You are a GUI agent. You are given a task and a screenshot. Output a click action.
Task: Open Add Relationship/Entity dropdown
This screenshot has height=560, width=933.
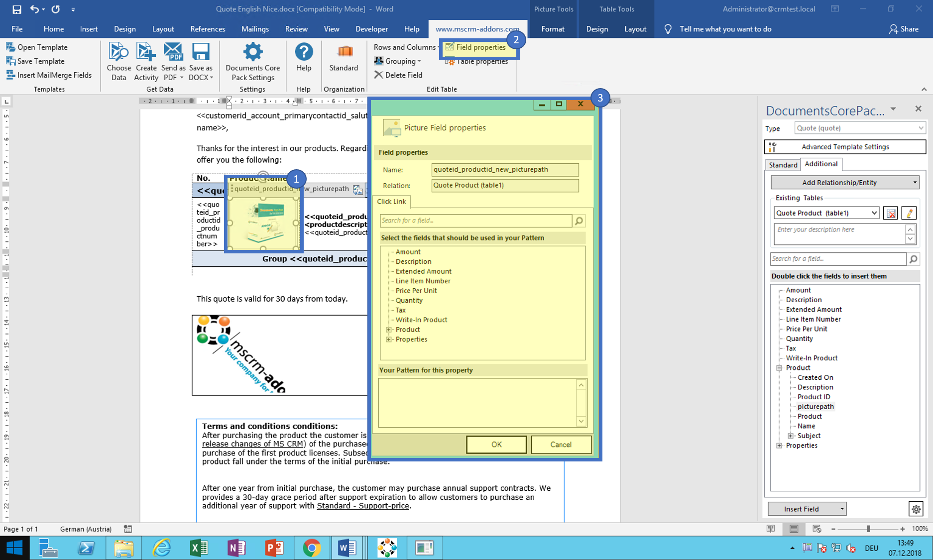tap(845, 183)
